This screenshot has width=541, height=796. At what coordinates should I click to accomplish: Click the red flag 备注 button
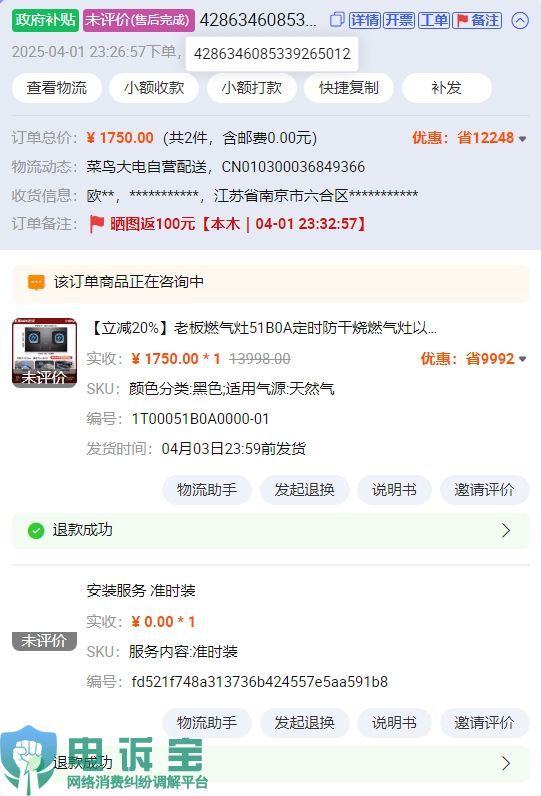click(x=477, y=20)
